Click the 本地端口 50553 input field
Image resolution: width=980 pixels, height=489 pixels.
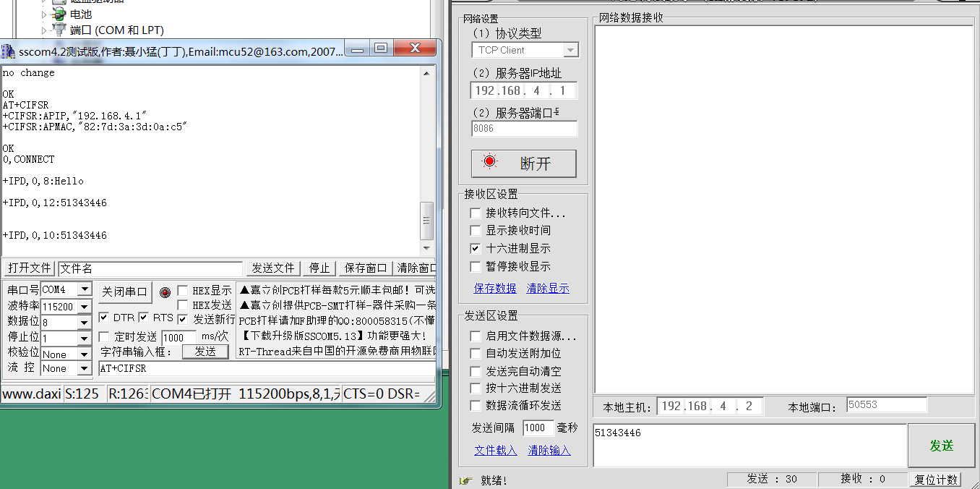(885, 404)
